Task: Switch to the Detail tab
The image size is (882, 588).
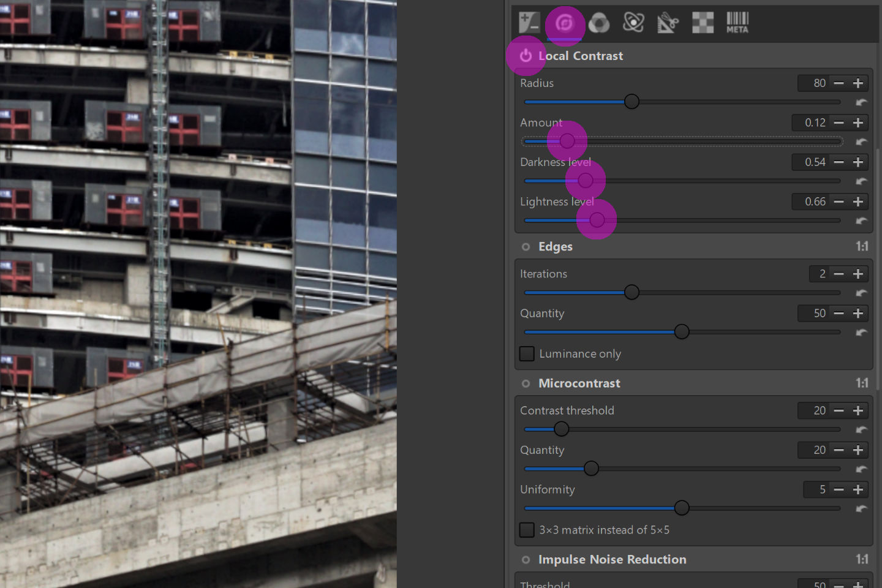Action: (x=564, y=23)
